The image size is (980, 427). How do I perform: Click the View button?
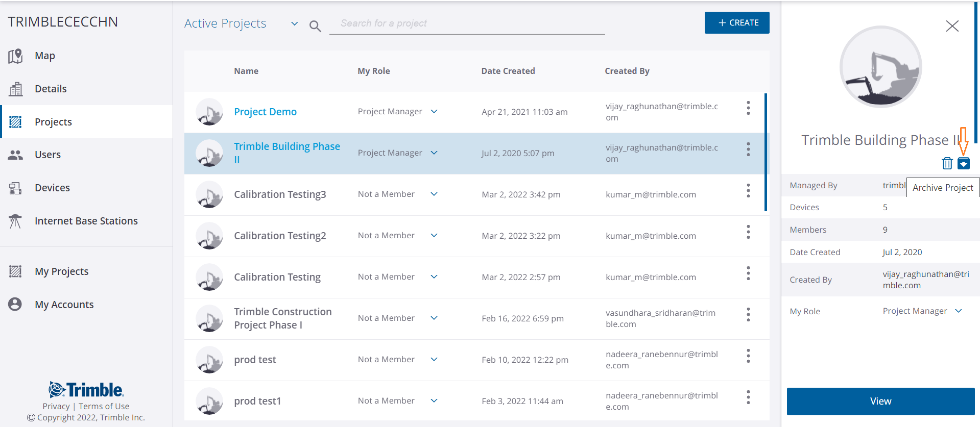click(880, 401)
